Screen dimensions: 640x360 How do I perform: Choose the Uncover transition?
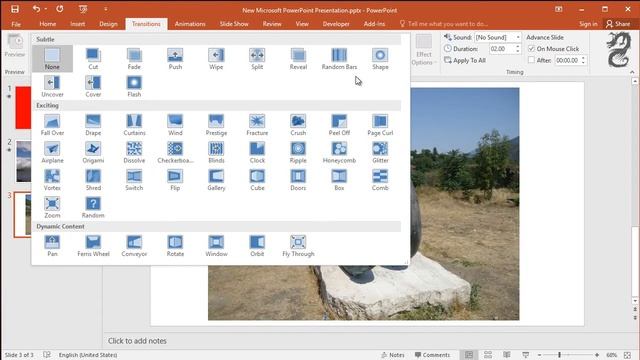coord(52,86)
